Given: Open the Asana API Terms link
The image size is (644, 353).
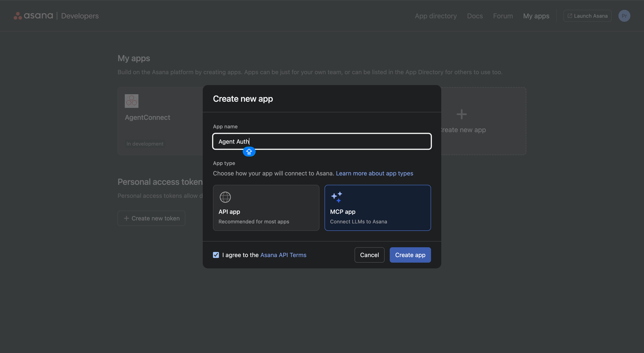Looking at the screenshot, I should pos(283,255).
